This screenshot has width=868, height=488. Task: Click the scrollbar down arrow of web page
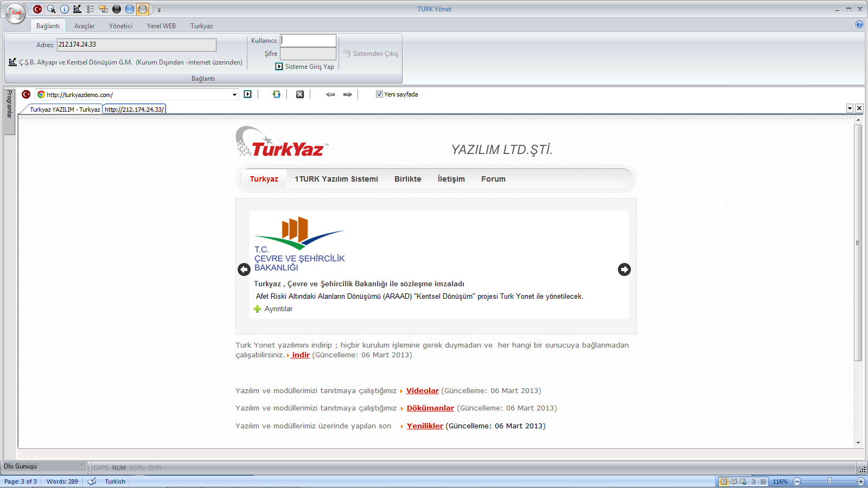pyautogui.click(x=858, y=443)
